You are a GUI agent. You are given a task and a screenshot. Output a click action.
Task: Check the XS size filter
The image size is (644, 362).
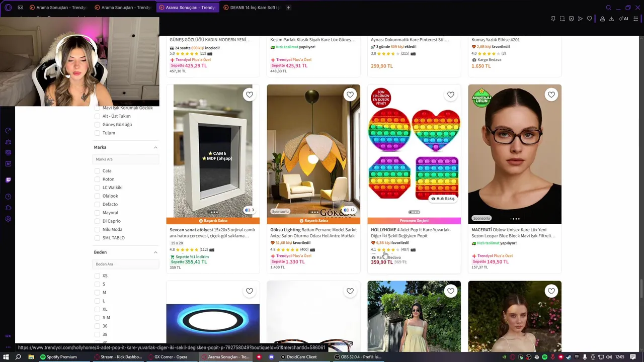click(x=98, y=276)
